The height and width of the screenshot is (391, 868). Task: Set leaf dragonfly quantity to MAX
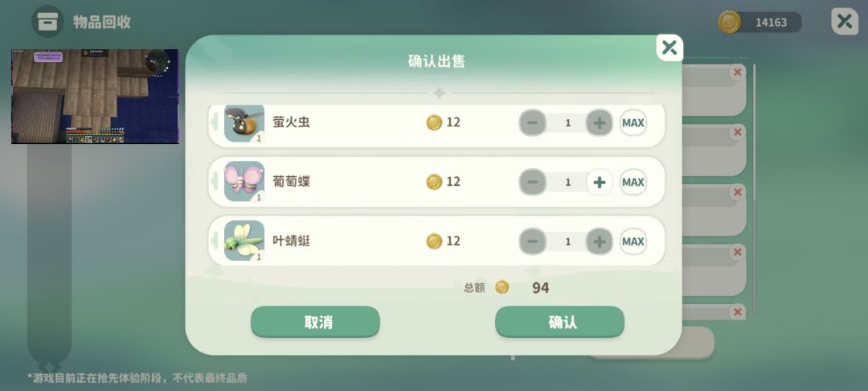point(633,241)
